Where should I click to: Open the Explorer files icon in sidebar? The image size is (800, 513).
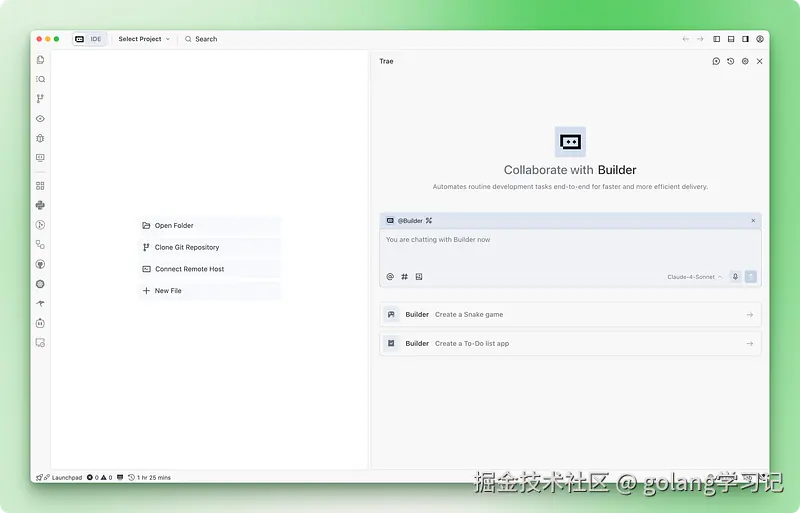tap(40, 60)
